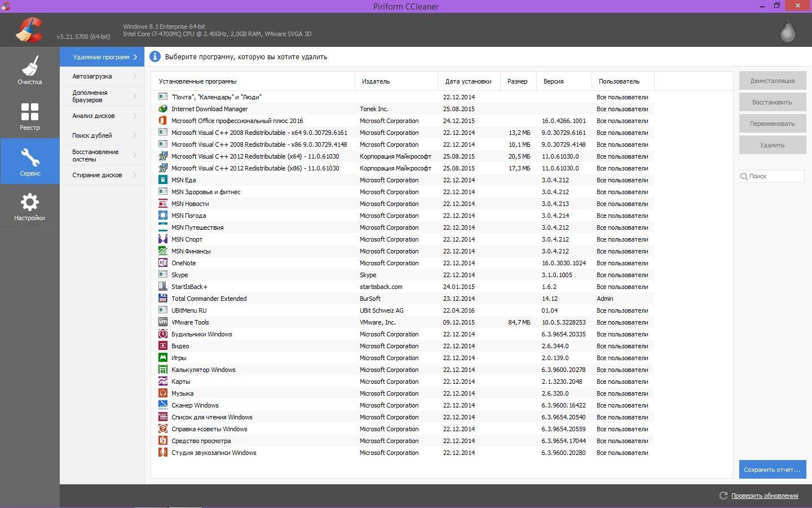Open the Дополнения браузеров tab

coord(102,96)
